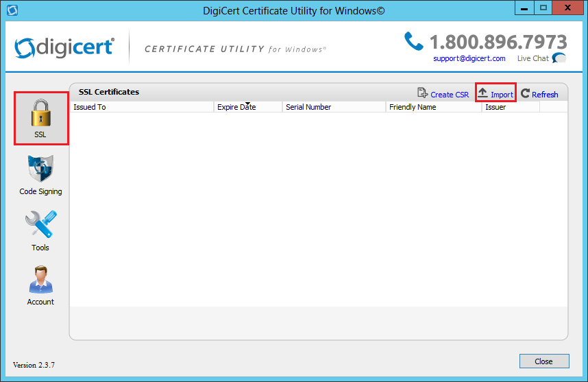Viewport: 588px width, 382px height.
Task: Maximize the Certificate Utility window
Action: (x=544, y=9)
